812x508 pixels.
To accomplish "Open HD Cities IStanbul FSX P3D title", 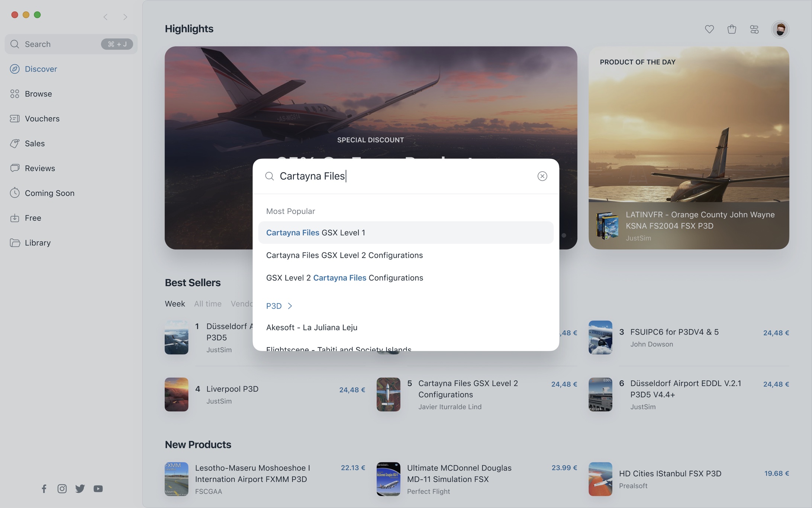I will tap(670, 473).
